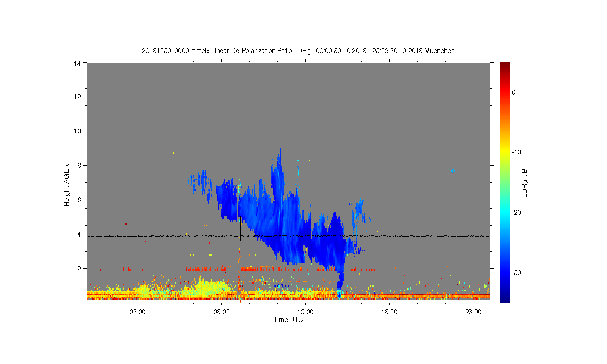Viewport: 607px width, 364px height.
Task: Click the small cyan dot near 22:00
Action: click(452, 170)
